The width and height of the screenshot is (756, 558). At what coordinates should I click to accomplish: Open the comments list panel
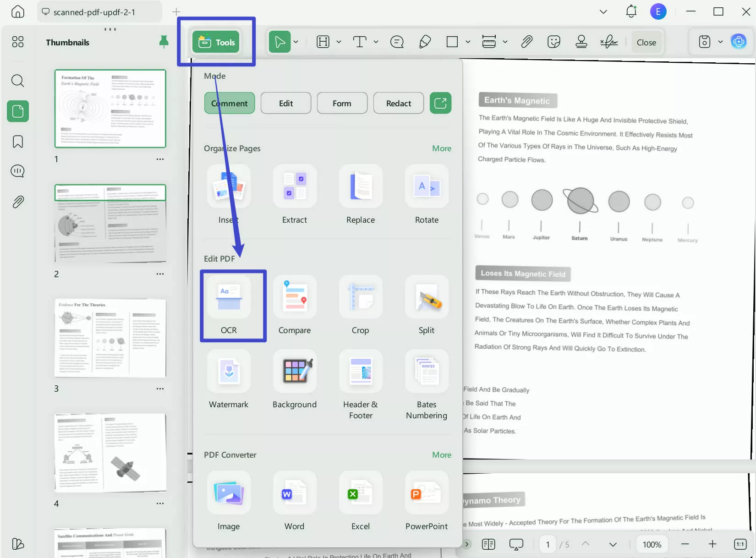[18, 171]
